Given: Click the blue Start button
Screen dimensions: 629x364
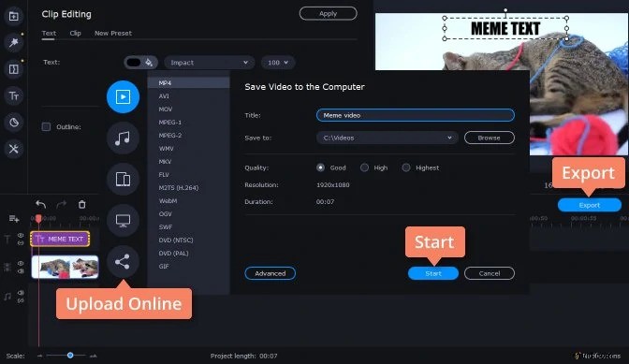Looking at the screenshot, I should (433, 273).
